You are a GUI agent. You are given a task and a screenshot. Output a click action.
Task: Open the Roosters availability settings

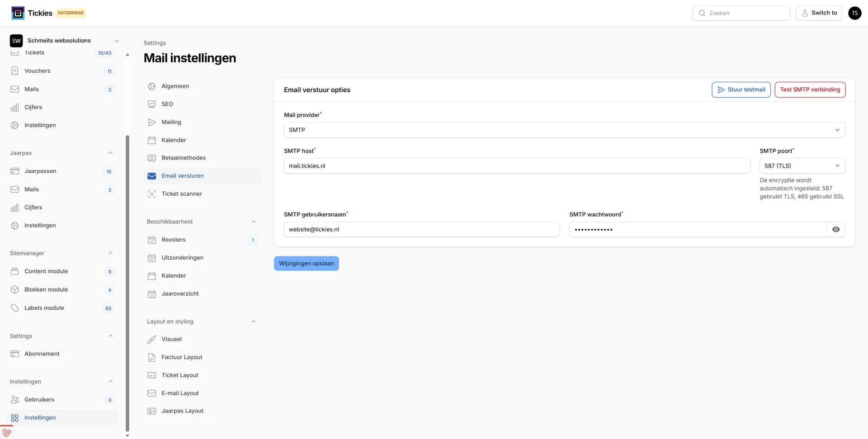(174, 240)
